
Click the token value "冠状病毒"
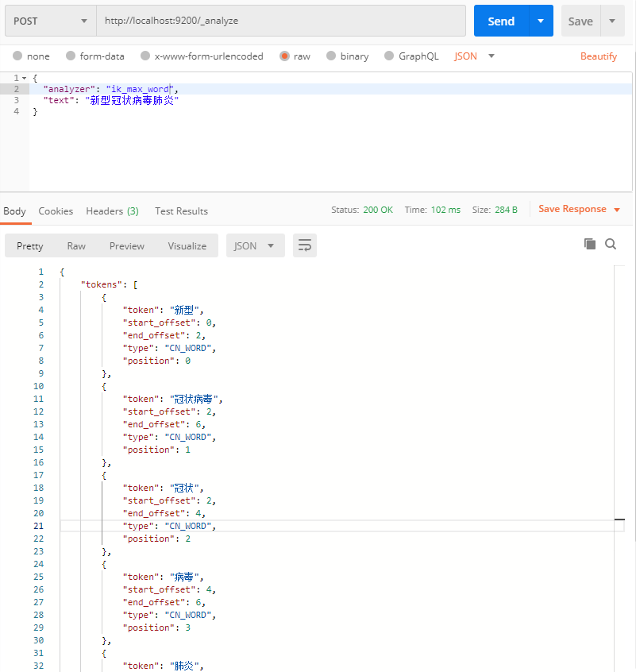(194, 399)
